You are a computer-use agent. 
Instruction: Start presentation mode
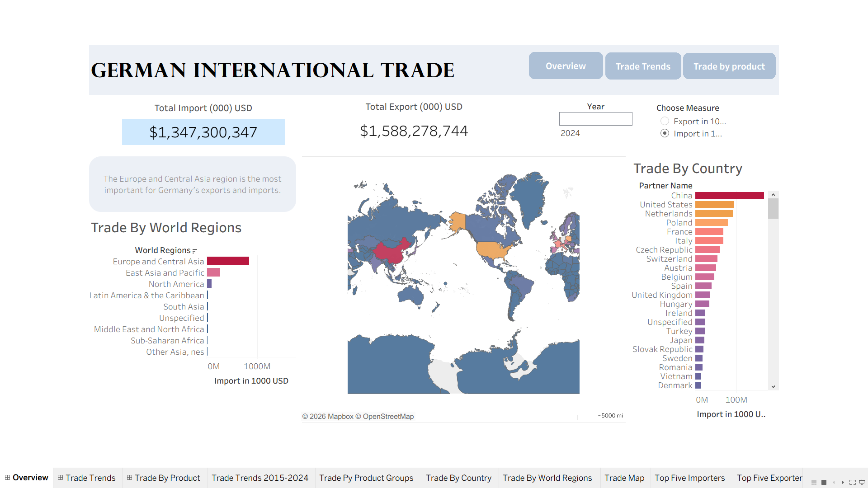pyautogui.click(x=862, y=482)
